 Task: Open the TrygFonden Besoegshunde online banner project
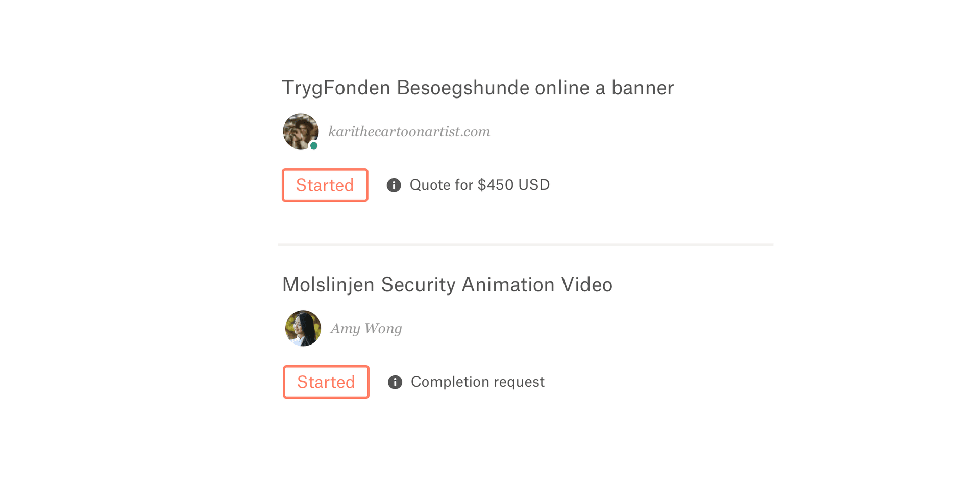pos(477,88)
